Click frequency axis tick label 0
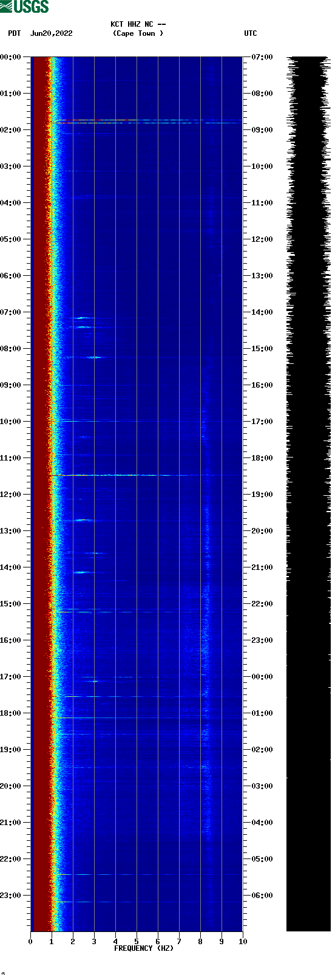335x980 pixels. tap(30, 942)
